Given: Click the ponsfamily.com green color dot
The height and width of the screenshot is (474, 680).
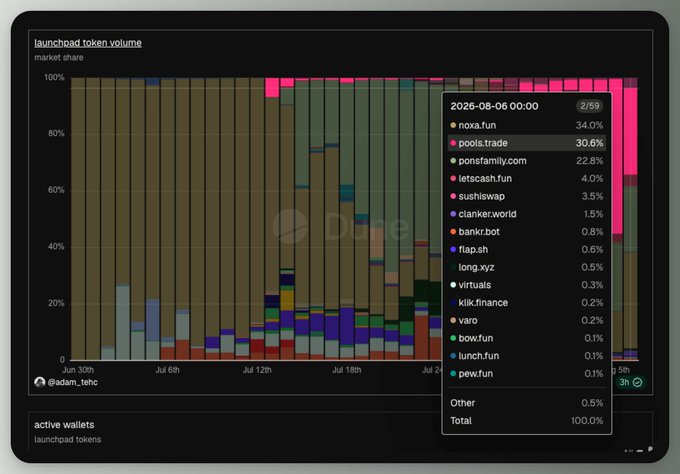Looking at the screenshot, I should coord(453,161).
